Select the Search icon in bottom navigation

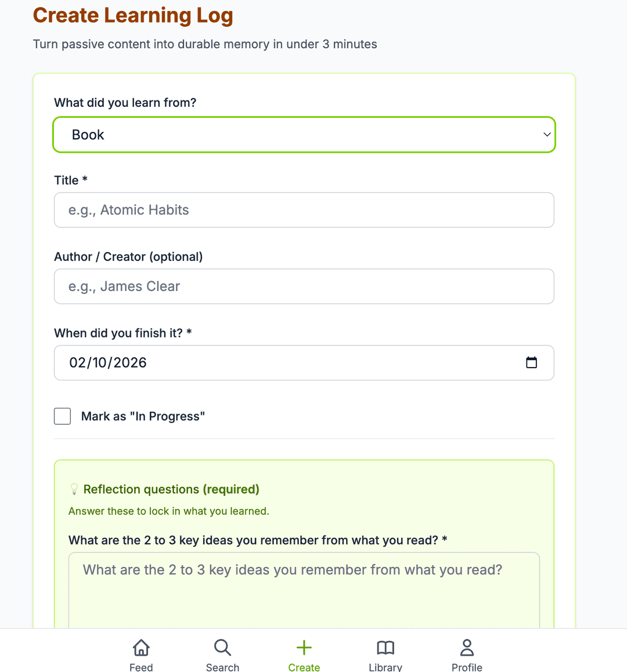click(x=222, y=647)
